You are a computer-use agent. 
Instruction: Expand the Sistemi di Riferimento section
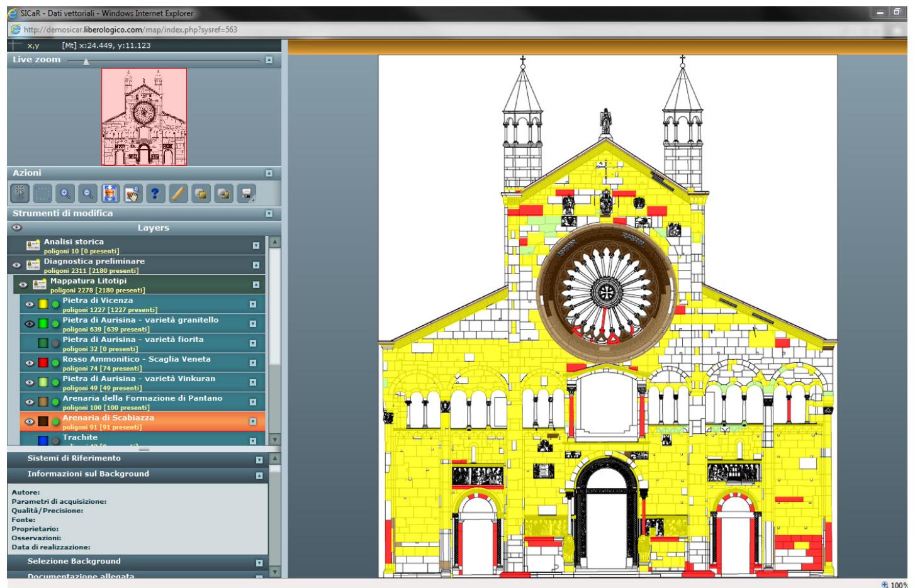click(x=259, y=460)
